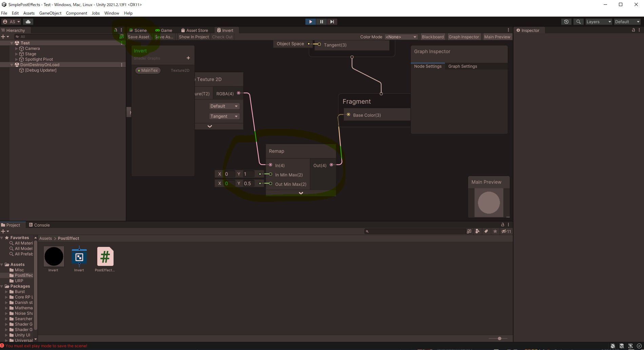Open the Inspector panel three-dot menu
Screen dimensions: 644x350
coord(639,30)
